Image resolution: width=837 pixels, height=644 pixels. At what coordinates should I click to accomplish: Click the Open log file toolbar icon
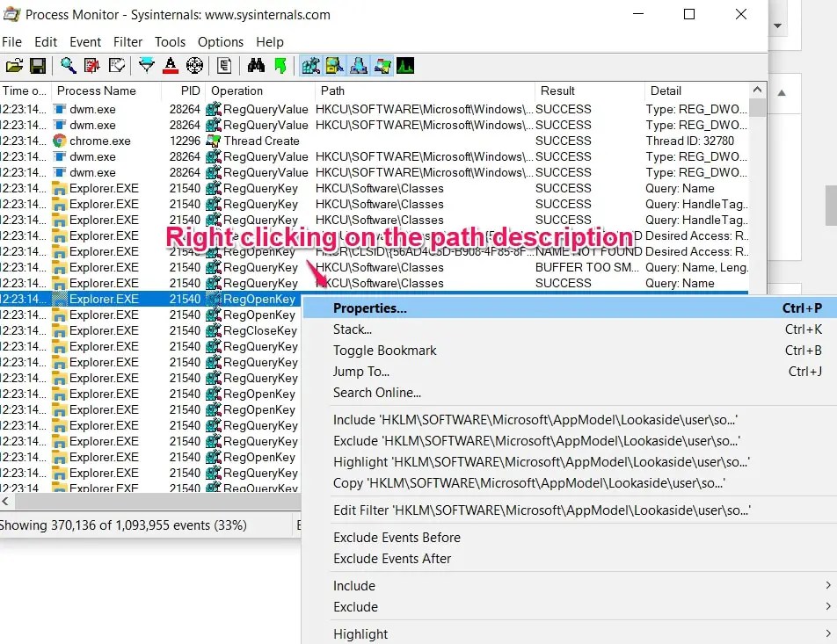tap(14, 66)
